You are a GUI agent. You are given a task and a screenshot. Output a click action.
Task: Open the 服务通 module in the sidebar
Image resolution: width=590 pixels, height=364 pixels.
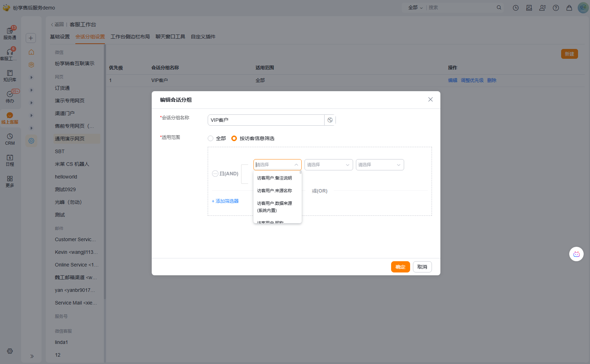point(10,33)
